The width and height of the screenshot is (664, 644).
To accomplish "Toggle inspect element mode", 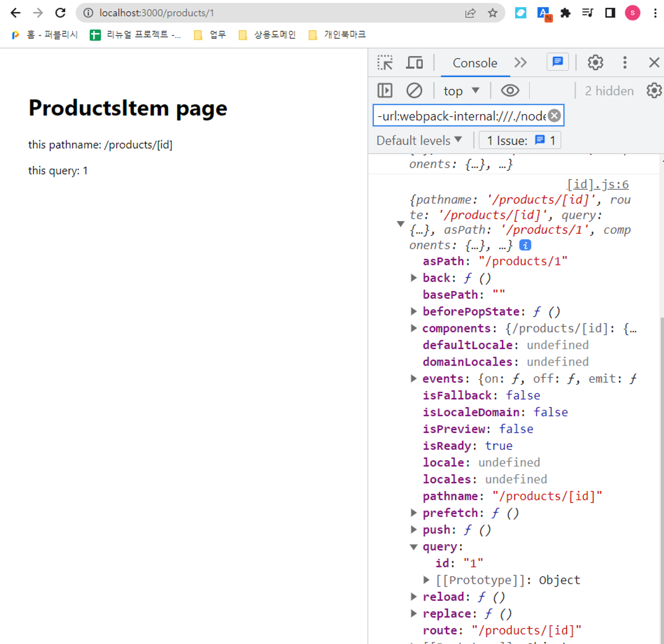I will click(x=385, y=62).
